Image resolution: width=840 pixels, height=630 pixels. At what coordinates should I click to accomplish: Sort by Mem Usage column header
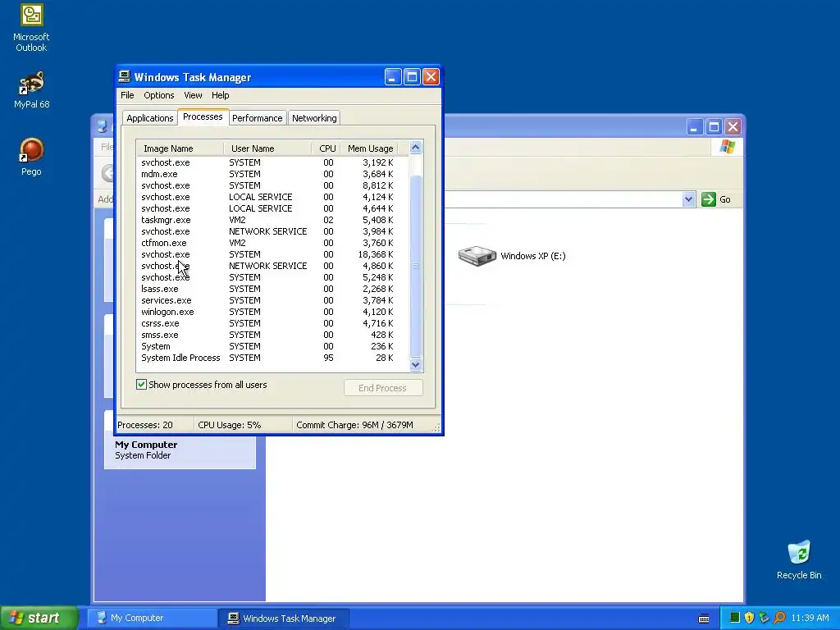coord(370,148)
